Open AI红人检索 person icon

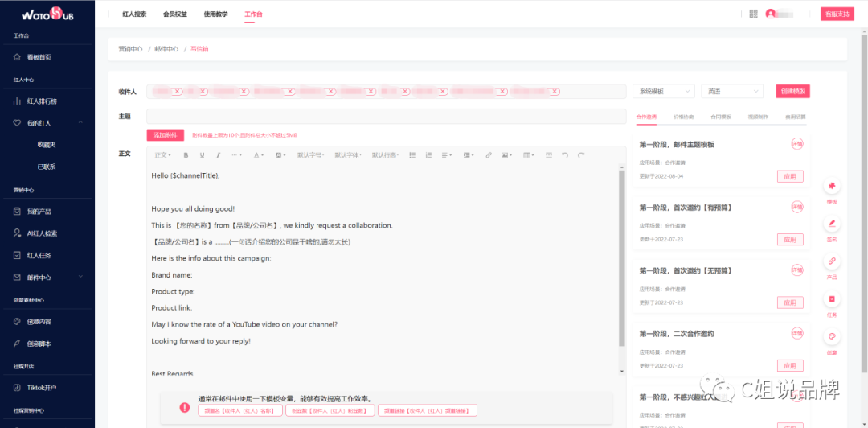tap(17, 233)
